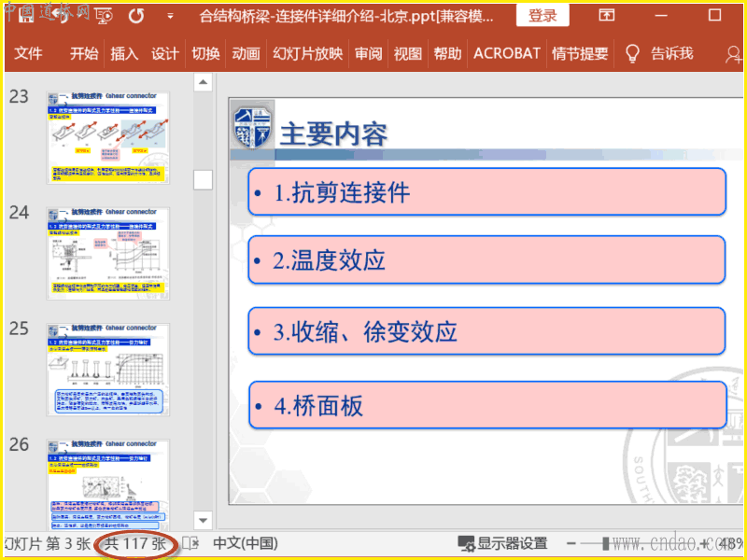Open the 幻灯片放映 ribbon tab
Image resolution: width=747 pixels, height=560 pixels.
pyautogui.click(x=307, y=53)
